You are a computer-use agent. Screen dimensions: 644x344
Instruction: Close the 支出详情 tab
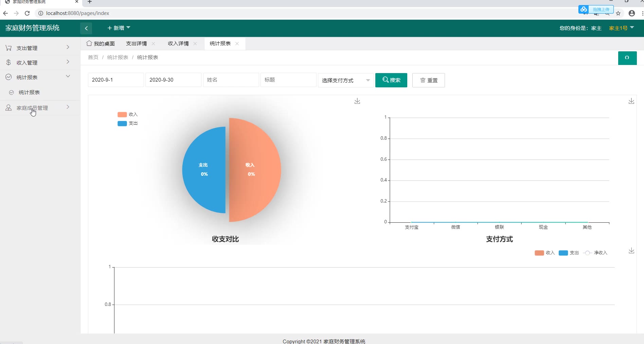click(154, 44)
